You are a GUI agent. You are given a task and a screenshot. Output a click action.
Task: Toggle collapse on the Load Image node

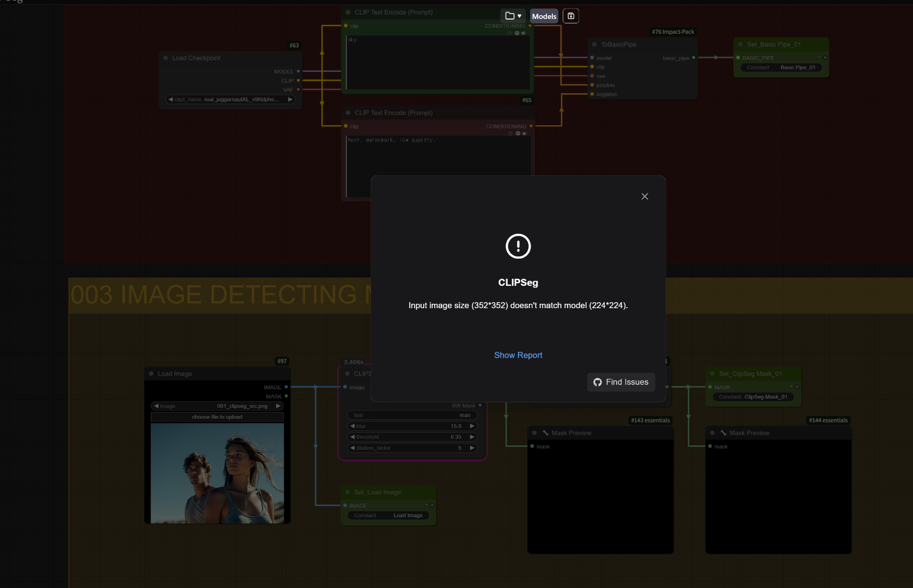(x=151, y=373)
